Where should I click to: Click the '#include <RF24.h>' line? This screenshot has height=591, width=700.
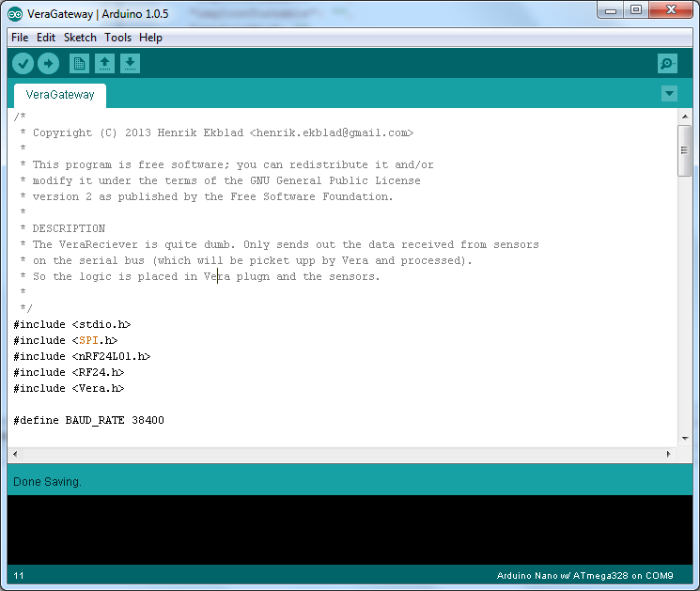[x=69, y=373]
